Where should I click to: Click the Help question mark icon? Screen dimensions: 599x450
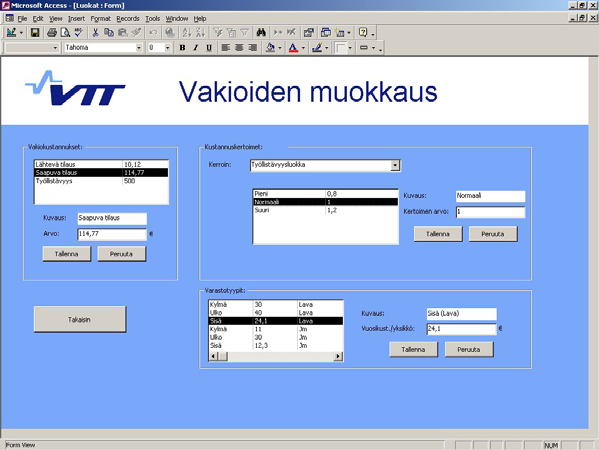tap(363, 32)
